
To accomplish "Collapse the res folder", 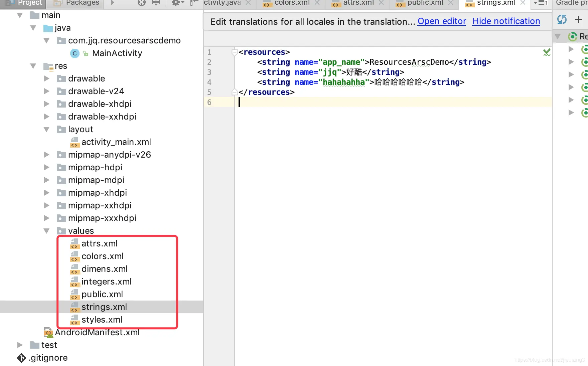I will [x=33, y=66].
